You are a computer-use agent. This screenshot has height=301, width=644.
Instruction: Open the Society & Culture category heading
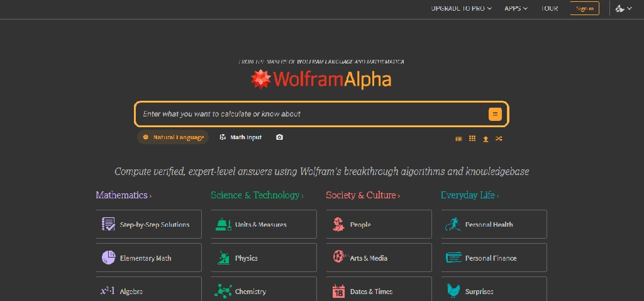pos(363,195)
